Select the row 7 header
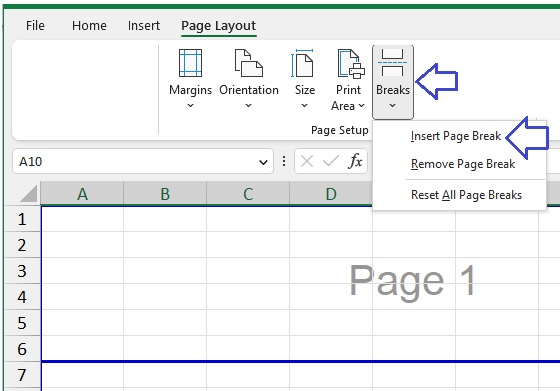560x391 pixels. click(22, 375)
